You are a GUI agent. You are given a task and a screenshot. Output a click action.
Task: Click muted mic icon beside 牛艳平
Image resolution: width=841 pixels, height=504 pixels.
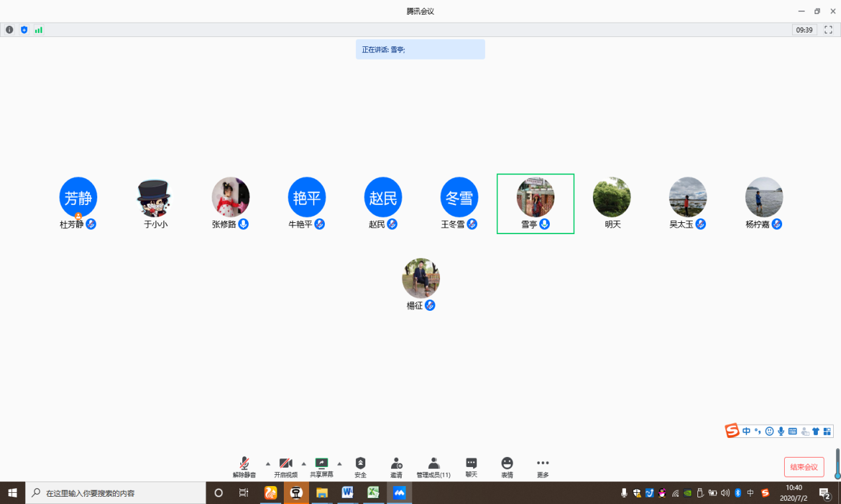pos(320,224)
